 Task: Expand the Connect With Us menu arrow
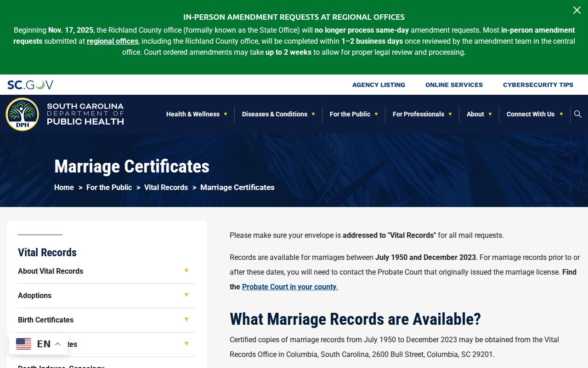tap(561, 114)
